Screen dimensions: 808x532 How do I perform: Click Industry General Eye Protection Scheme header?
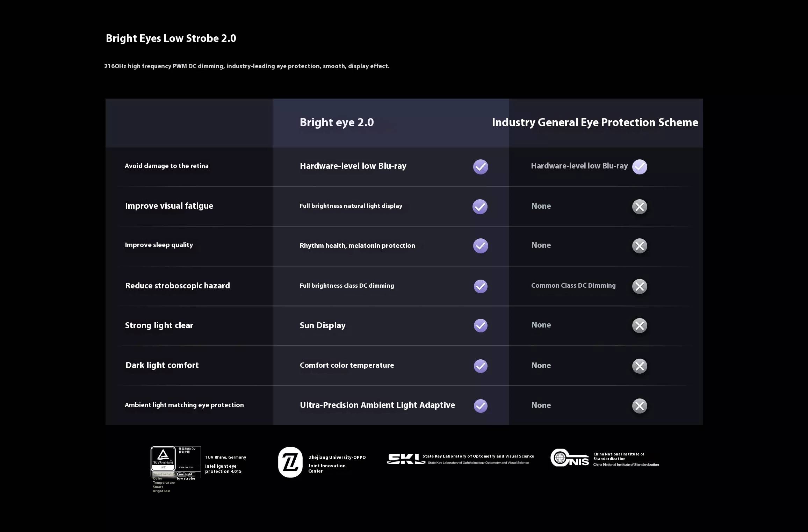(595, 122)
